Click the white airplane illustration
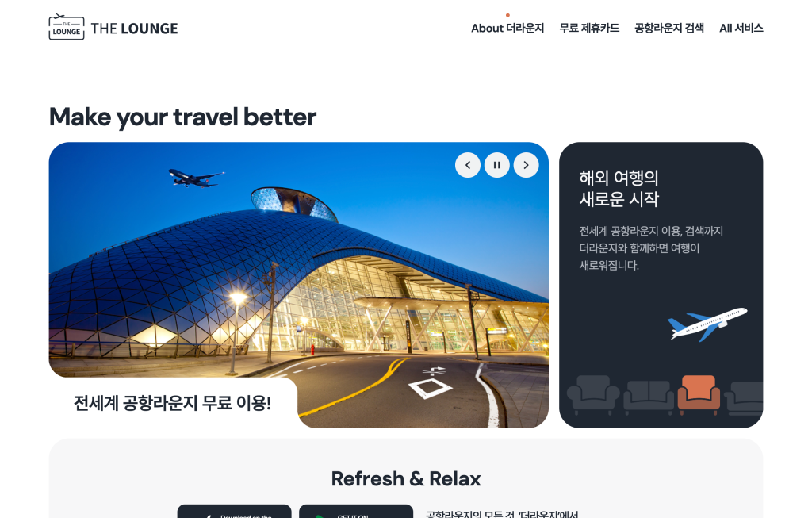 [707, 324]
